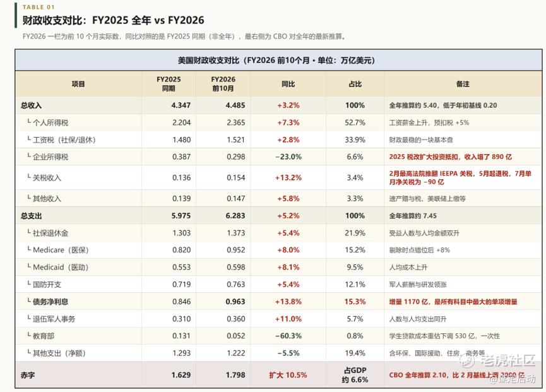Click the FY2025 同期 column header
Image resolution: width=546 pixels, height=392 pixels.
[169, 84]
